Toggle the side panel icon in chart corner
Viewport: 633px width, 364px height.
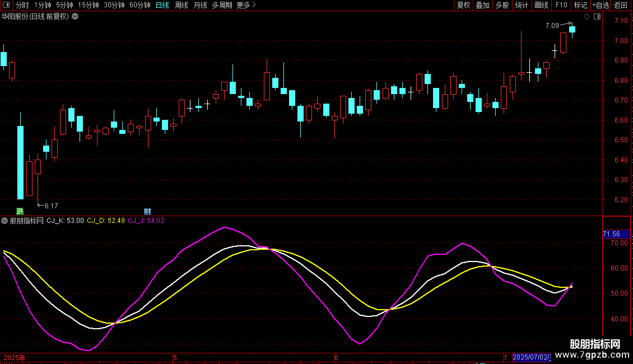click(x=597, y=17)
